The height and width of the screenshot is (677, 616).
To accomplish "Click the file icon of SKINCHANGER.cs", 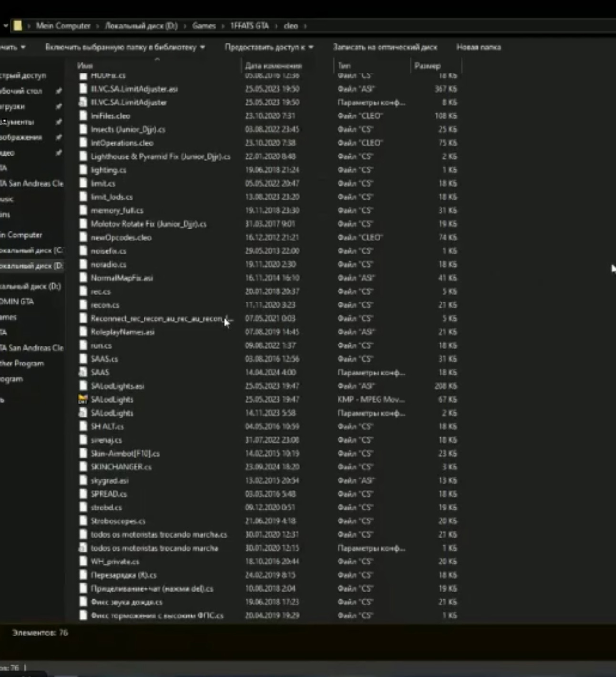I will pos(83,467).
